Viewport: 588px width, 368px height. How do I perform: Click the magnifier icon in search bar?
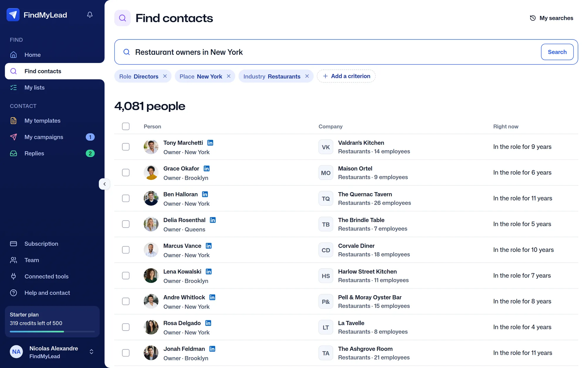click(127, 52)
